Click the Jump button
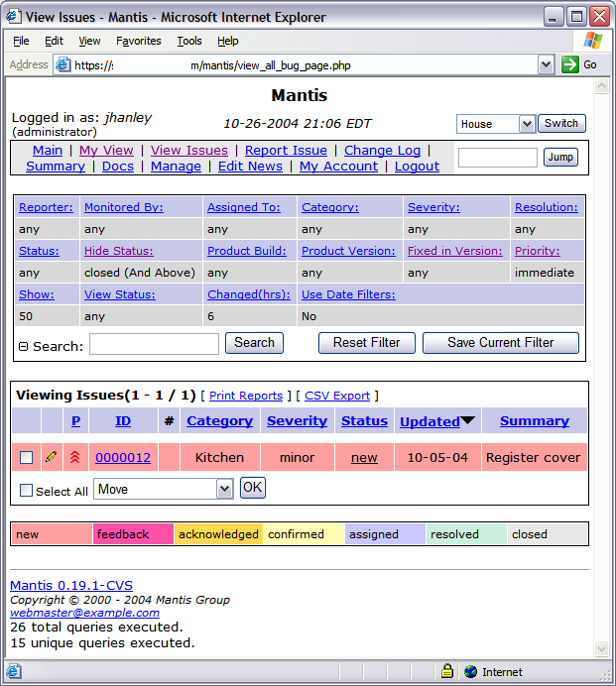The width and height of the screenshot is (616, 686). pos(560,157)
